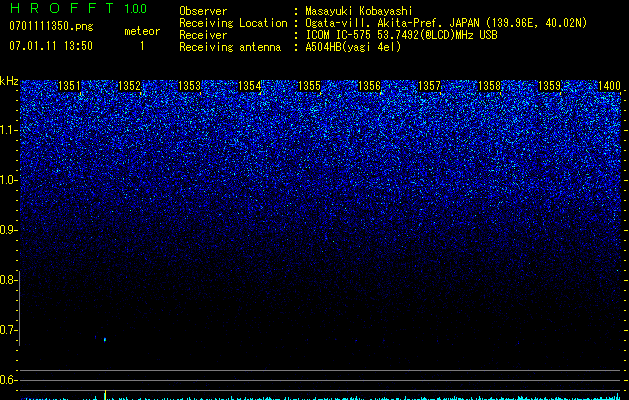Click the 0.9 kHz axis label

click(x=8, y=230)
